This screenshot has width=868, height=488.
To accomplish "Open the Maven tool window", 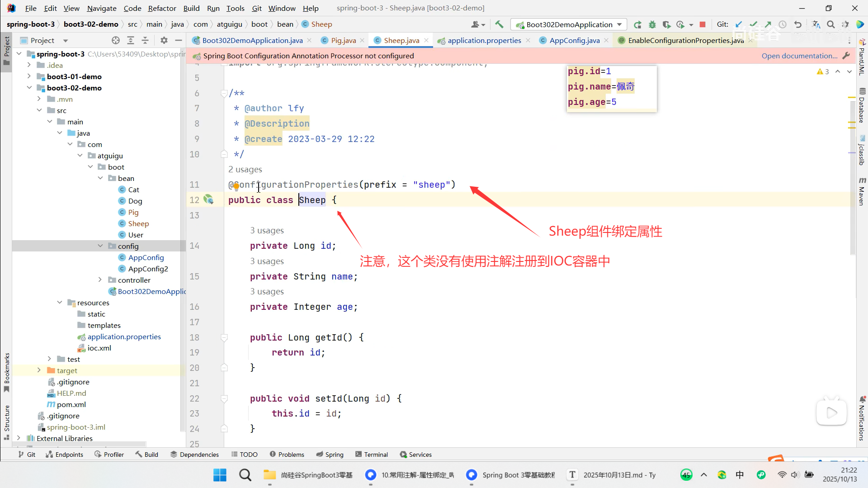I will click(x=862, y=191).
